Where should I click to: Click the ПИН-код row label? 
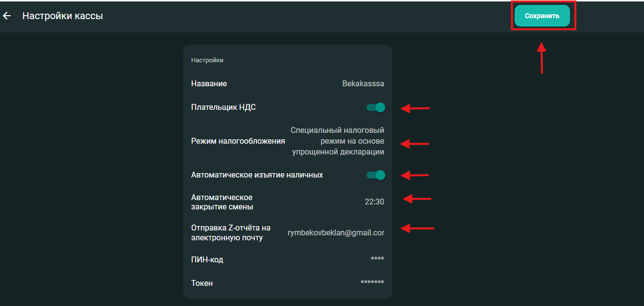click(207, 259)
